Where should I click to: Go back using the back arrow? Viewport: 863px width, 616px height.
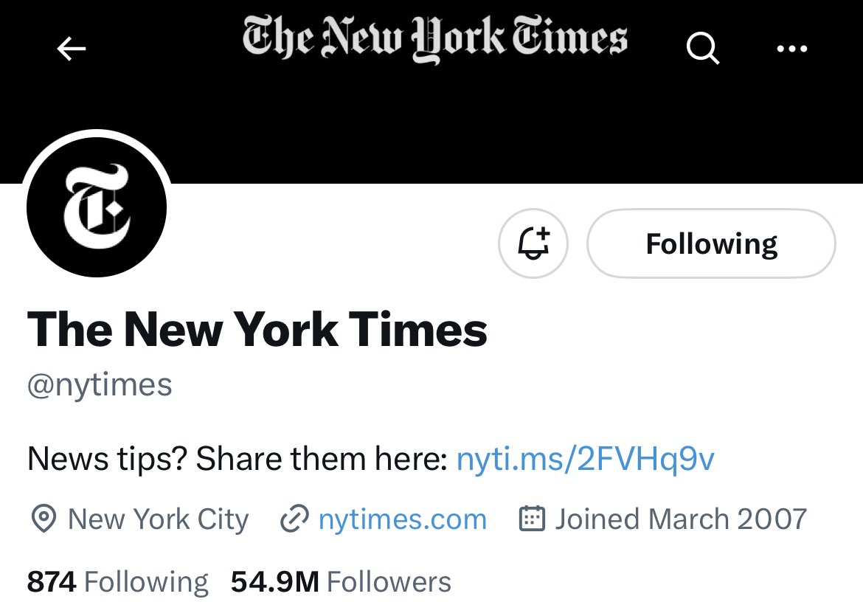(x=71, y=49)
